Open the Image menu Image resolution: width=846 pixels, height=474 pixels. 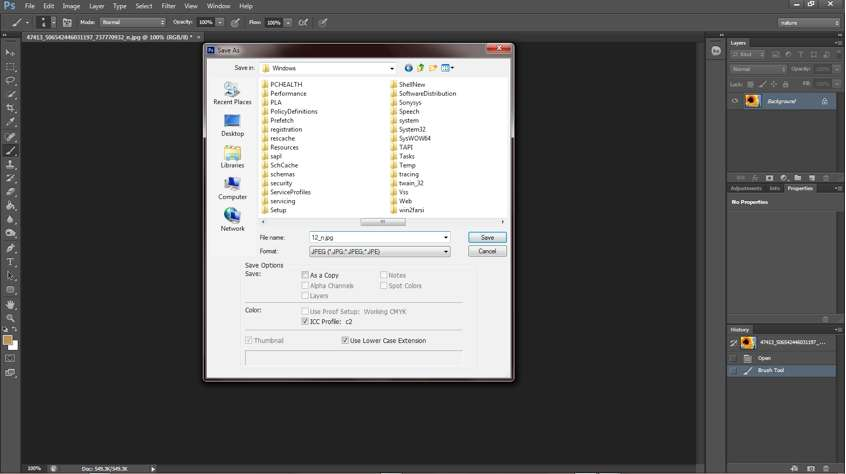coord(71,6)
